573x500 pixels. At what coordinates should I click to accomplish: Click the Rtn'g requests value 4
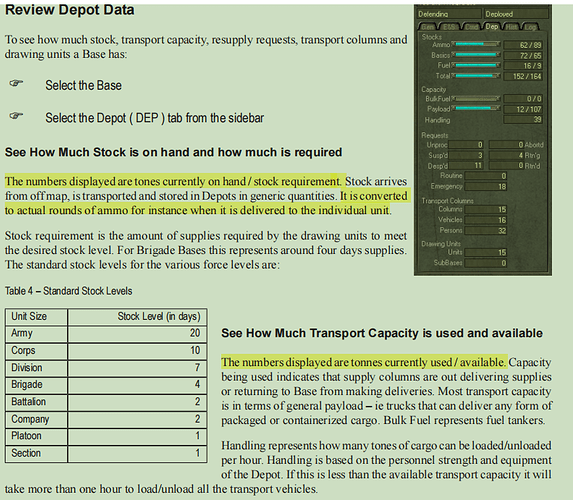pos(506,155)
